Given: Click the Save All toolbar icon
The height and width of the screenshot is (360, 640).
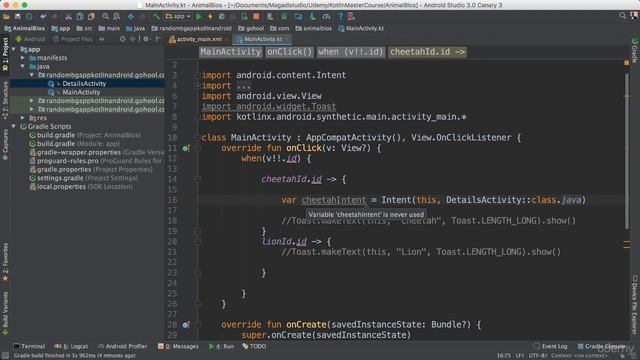Looking at the screenshot, I should coord(18,17).
